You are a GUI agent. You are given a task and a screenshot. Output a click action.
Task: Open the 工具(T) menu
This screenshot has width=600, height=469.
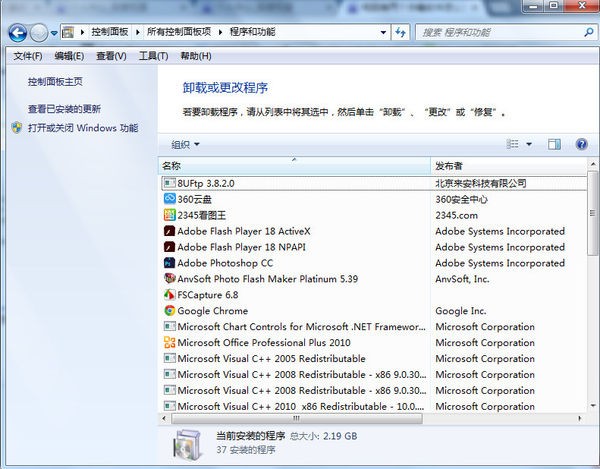152,56
